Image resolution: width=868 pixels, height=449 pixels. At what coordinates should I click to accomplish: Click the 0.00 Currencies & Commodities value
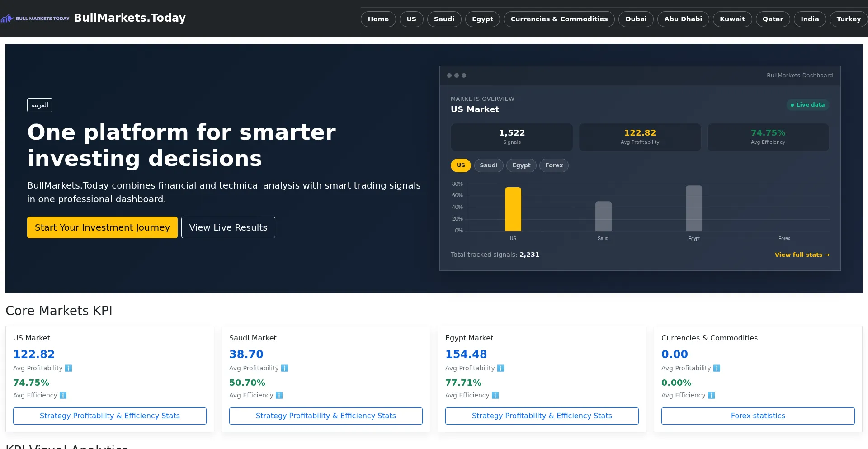coord(675,354)
